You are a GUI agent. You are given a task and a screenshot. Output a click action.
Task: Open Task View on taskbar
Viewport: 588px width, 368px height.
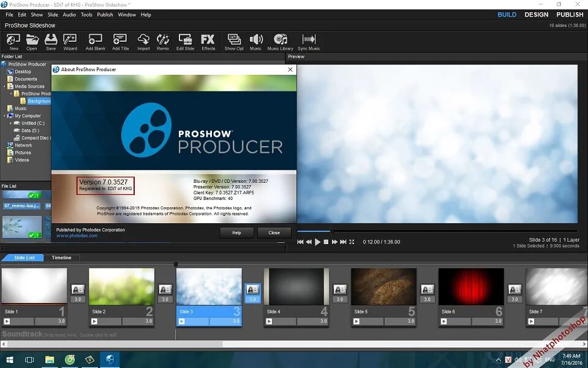(x=29, y=360)
